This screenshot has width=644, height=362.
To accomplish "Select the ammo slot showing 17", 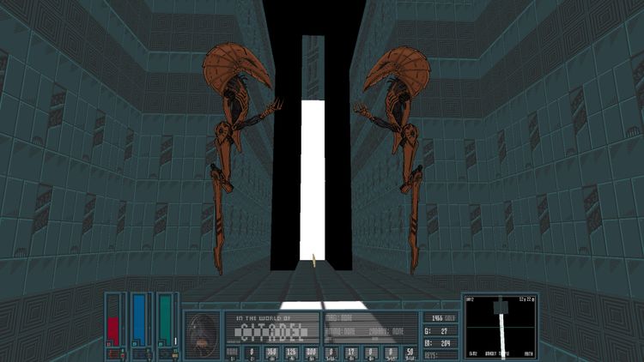I will 350,353.
